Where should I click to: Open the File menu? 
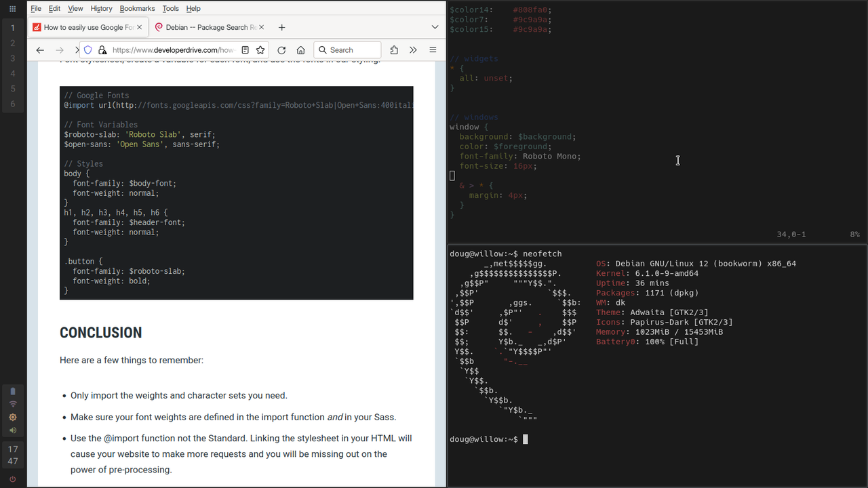click(36, 9)
